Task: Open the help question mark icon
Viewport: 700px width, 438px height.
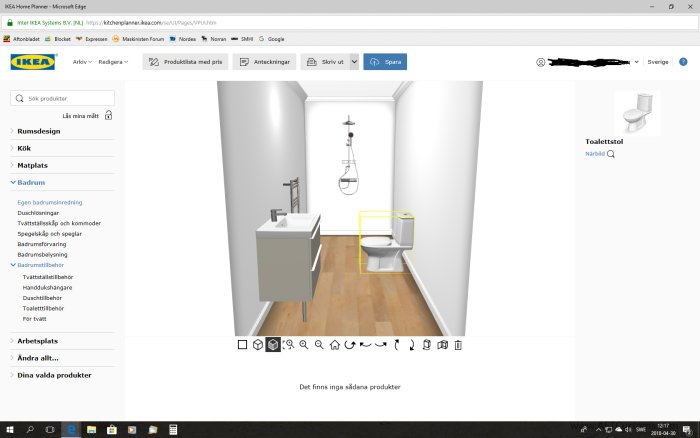Action: pos(683,62)
